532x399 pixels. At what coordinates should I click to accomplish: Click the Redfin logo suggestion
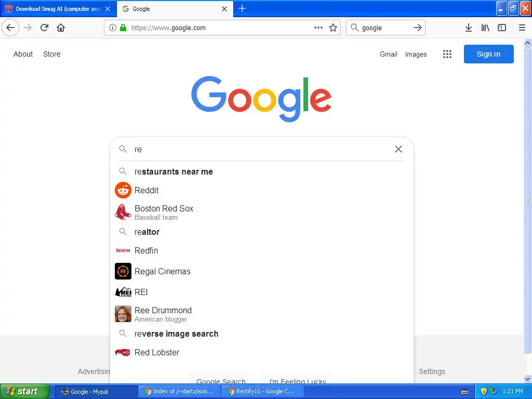coord(123,250)
